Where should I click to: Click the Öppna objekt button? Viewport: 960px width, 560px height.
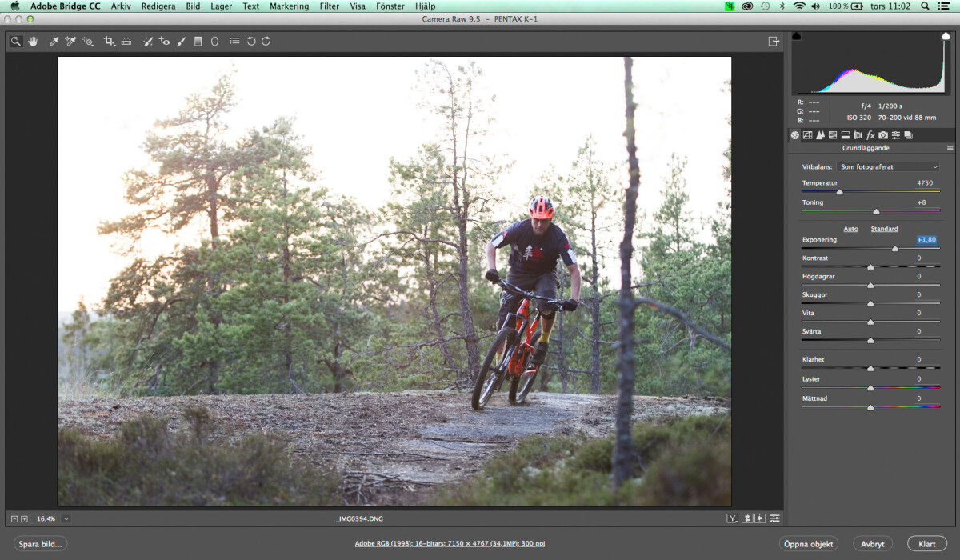click(x=809, y=544)
